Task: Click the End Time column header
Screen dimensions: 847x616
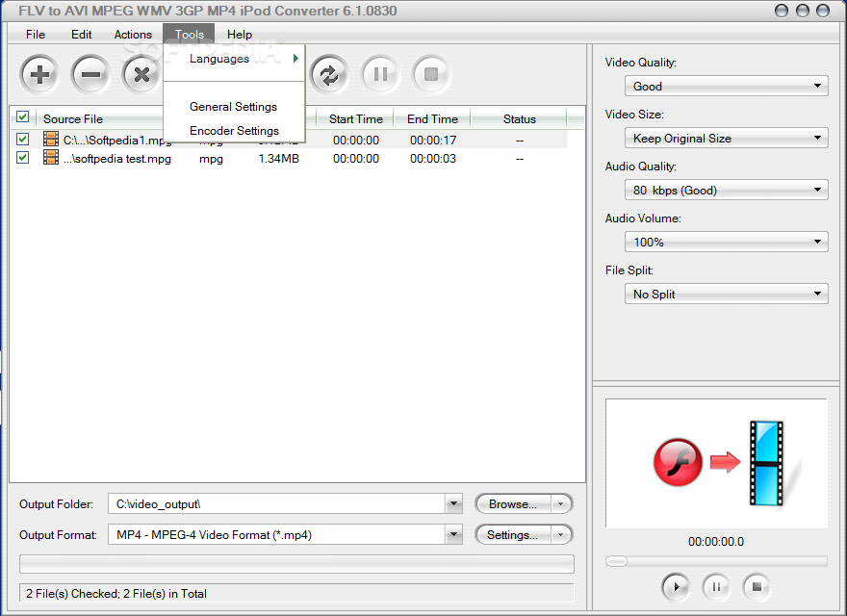Action: coord(432,119)
